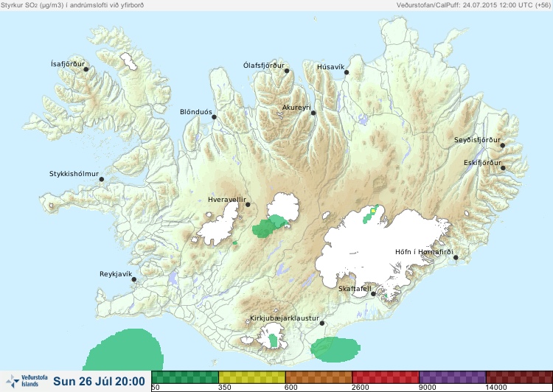Image resolution: width=553 pixels, height=392 pixels.
Task: Click the Veðurstofa Íslands logo
Action: tap(27, 381)
